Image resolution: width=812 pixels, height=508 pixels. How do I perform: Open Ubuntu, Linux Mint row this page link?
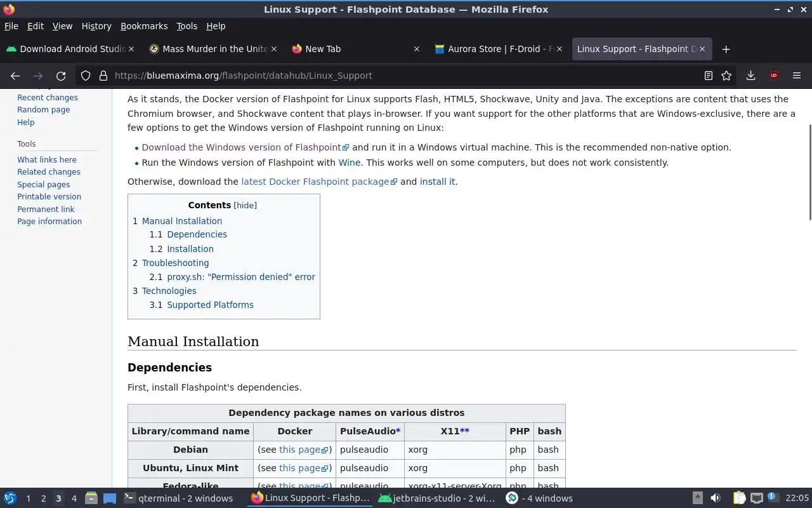tap(304, 468)
